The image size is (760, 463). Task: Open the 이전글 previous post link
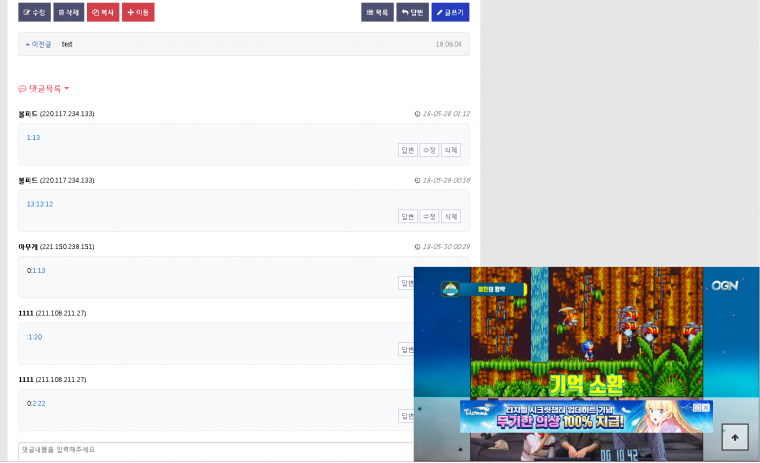pyautogui.click(x=38, y=44)
